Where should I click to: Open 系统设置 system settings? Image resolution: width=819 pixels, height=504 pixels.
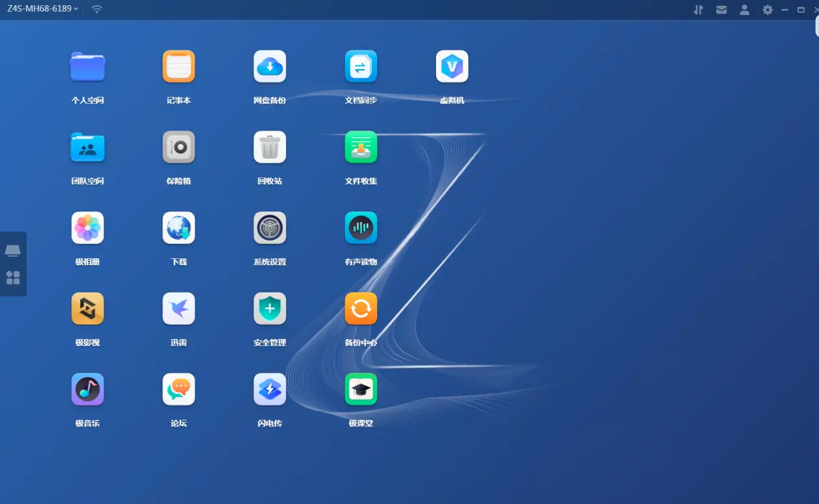point(270,228)
